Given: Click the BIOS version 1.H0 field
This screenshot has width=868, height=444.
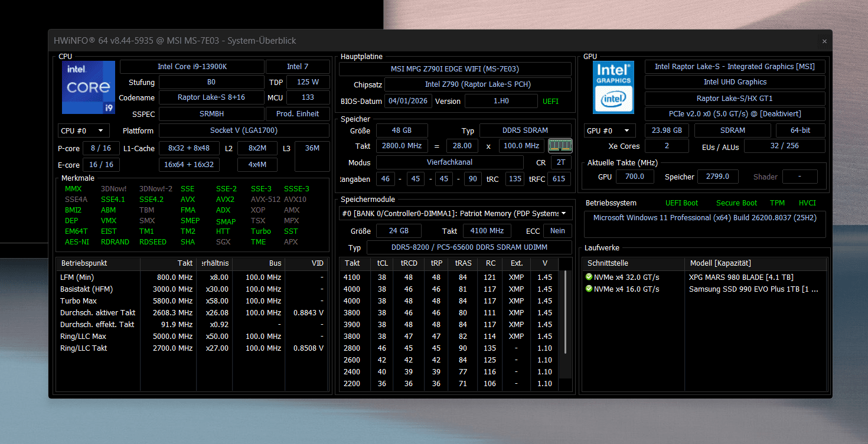Looking at the screenshot, I should point(501,101).
